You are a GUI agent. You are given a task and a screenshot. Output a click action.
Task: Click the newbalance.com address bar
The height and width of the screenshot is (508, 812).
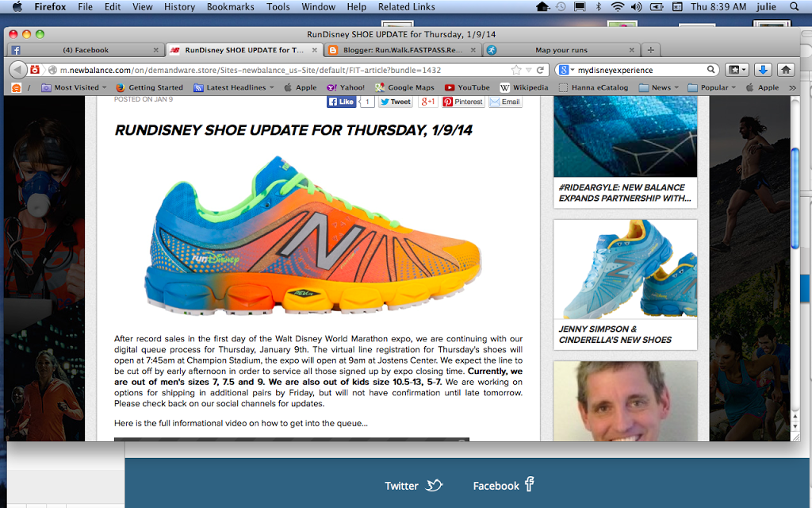285,70
